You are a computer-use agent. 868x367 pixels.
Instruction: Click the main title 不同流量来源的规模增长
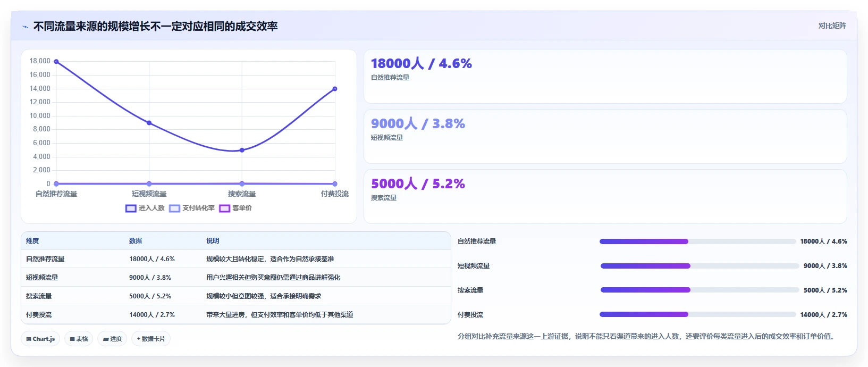[x=155, y=27]
